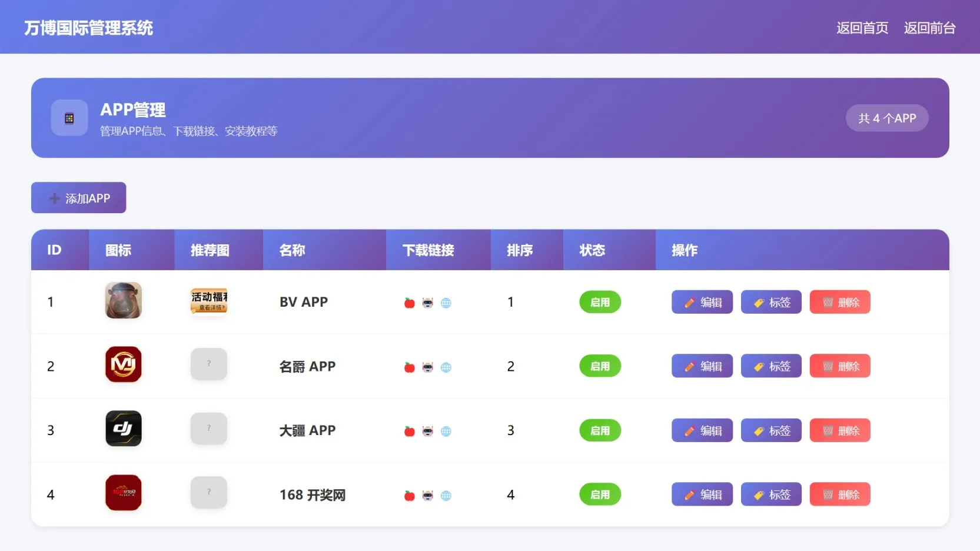The height and width of the screenshot is (551, 980).
Task: Open the 标签 tag dialog for 大疆 APP
Action: 771,430
